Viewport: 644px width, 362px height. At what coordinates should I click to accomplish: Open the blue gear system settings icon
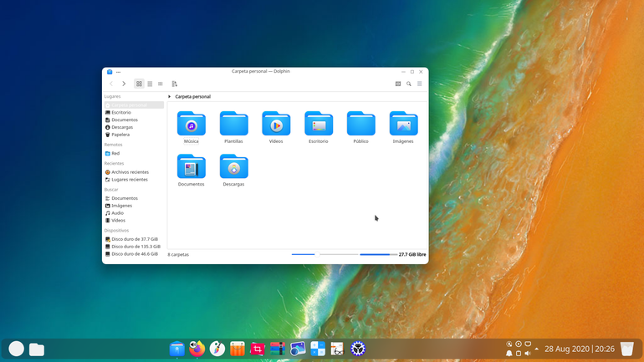(x=358, y=349)
